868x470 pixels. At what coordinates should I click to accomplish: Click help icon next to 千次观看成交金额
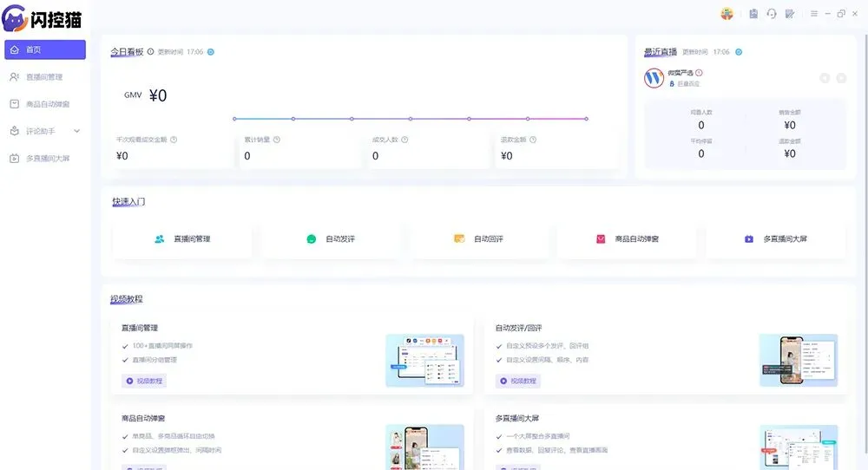(x=174, y=140)
